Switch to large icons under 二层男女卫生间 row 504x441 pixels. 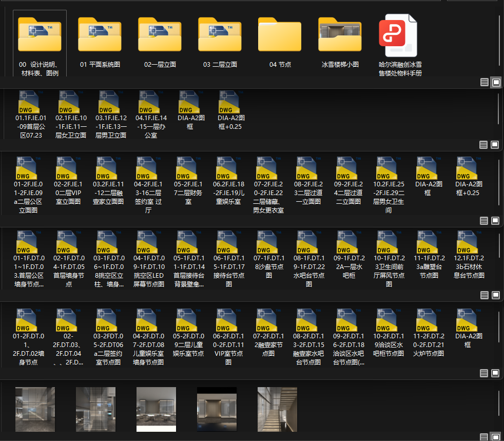tap(495, 221)
